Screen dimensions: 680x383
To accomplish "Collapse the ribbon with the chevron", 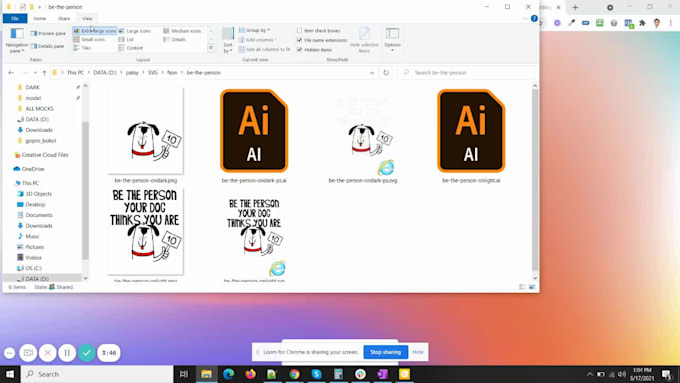I will coord(525,19).
